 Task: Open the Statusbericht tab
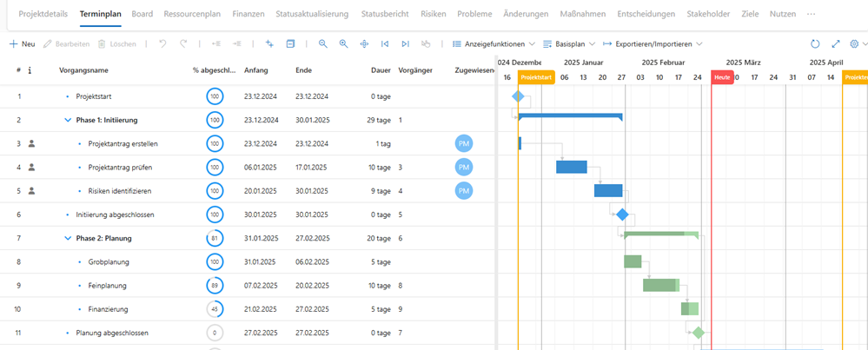(x=384, y=14)
